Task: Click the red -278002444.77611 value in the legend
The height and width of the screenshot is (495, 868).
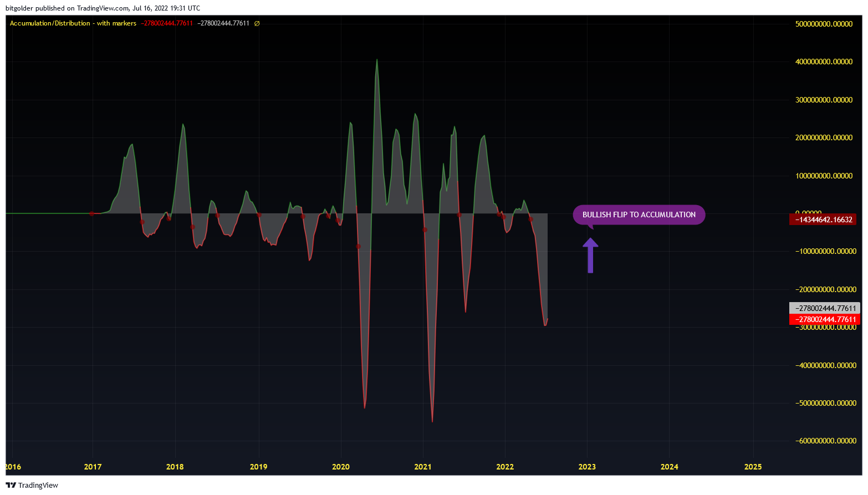Action: [167, 23]
